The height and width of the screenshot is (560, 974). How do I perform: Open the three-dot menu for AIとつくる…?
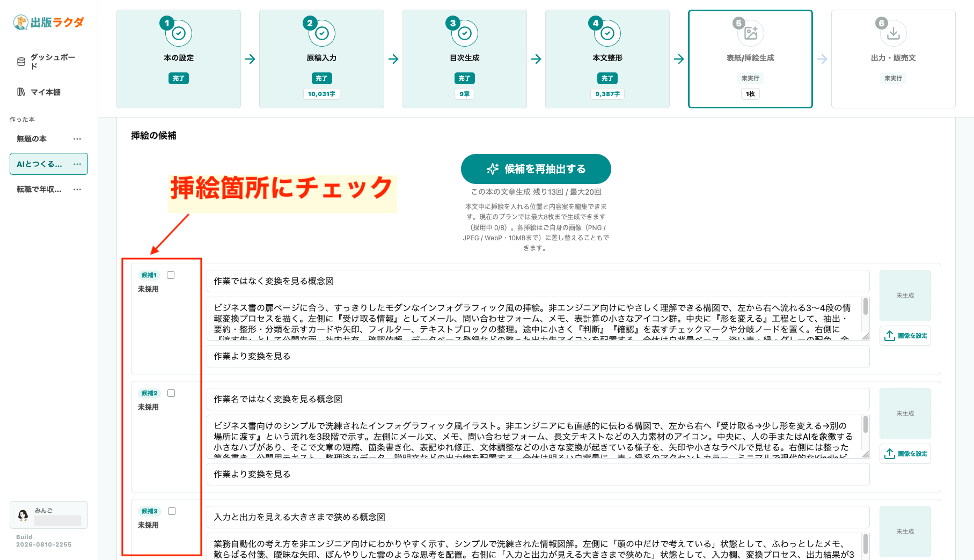77,164
